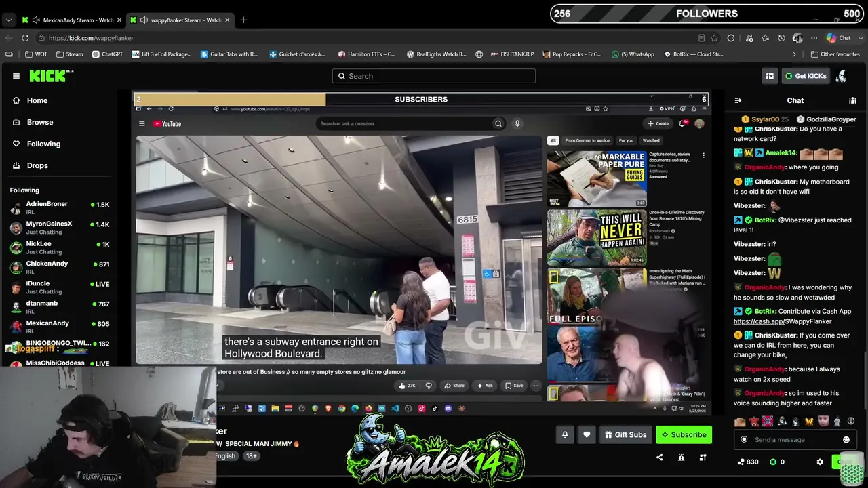Click the Gift Subs button

(x=625, y=434)
